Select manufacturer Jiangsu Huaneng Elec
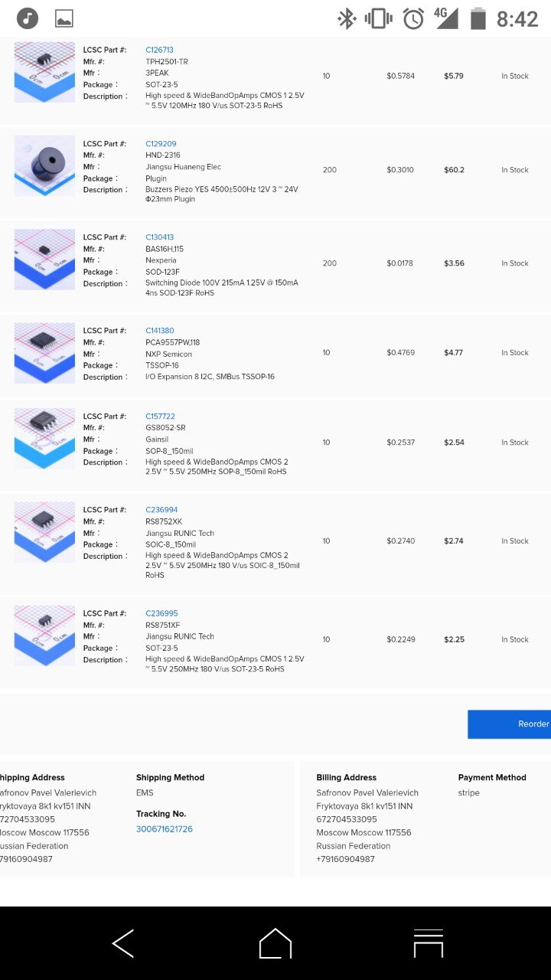The width and height of the screenshot is (551, 980). point(184,167)
